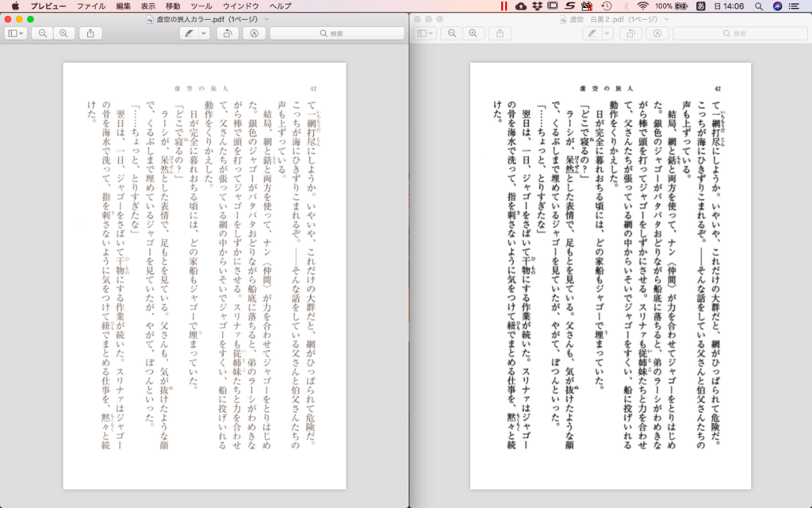
Task: Zoom out on 白黒2.pdf
Action: tap(454, 33)
